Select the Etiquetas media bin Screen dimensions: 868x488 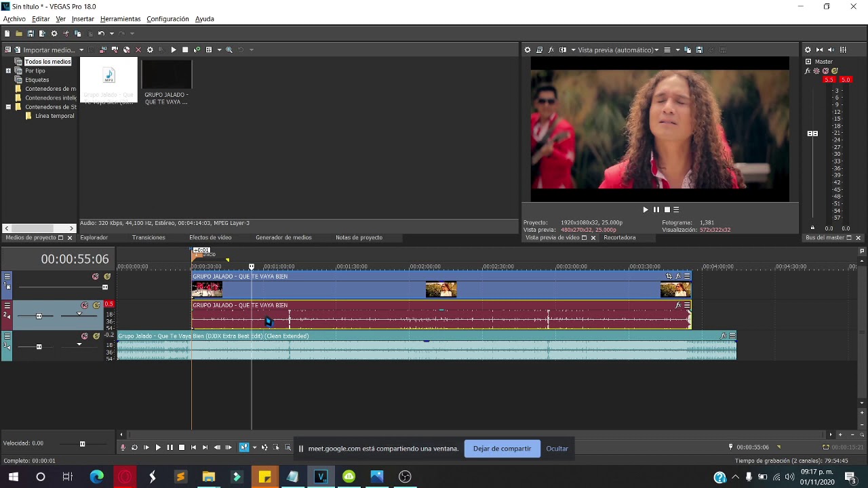pyautogui.click(x=37, y=79)
